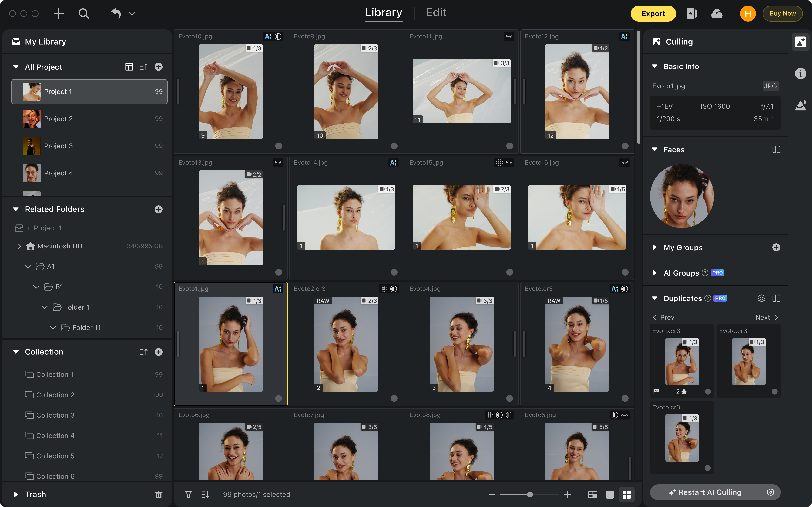Open the filter options in the bottom bar
The height and width of the screenshot is (507, 812).
pyautogui.click(x=189, y=494)
